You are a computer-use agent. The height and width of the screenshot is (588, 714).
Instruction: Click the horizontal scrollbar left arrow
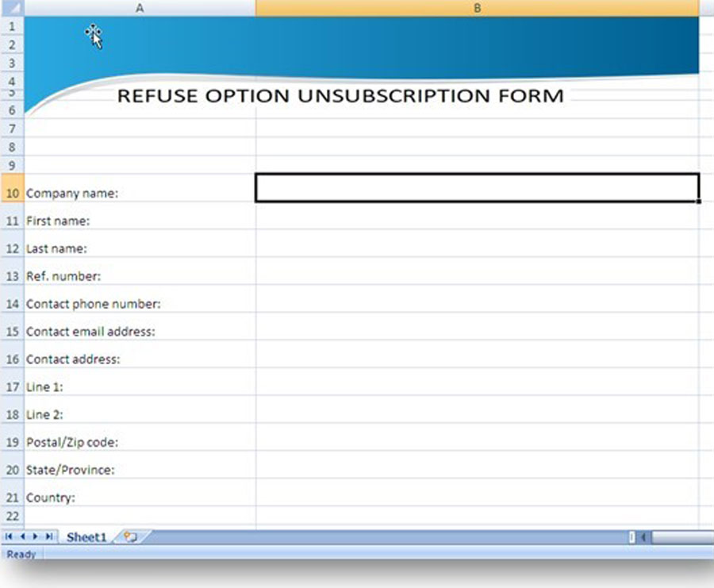[643, 537]
